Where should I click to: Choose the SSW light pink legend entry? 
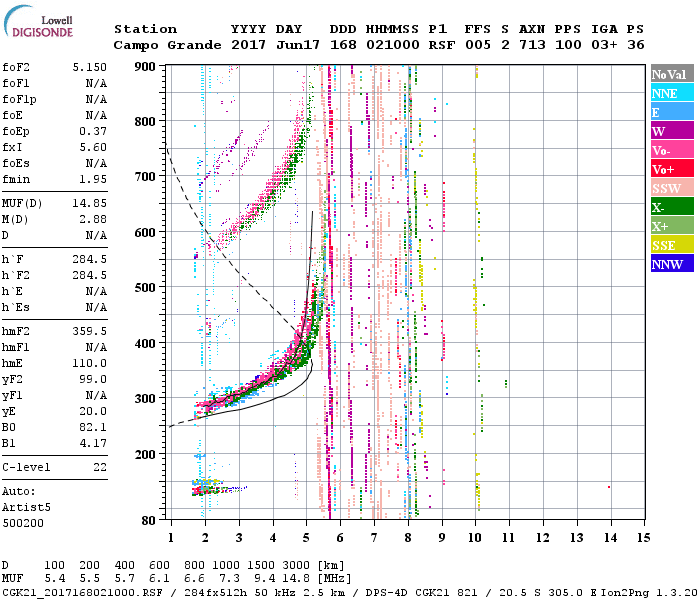point(669,189)
